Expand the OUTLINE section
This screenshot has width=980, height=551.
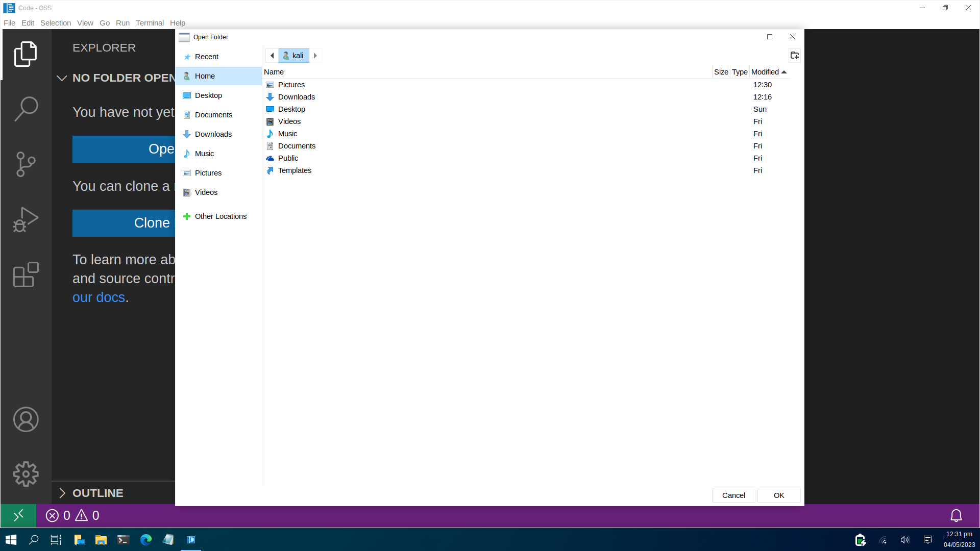pos(62,493)
